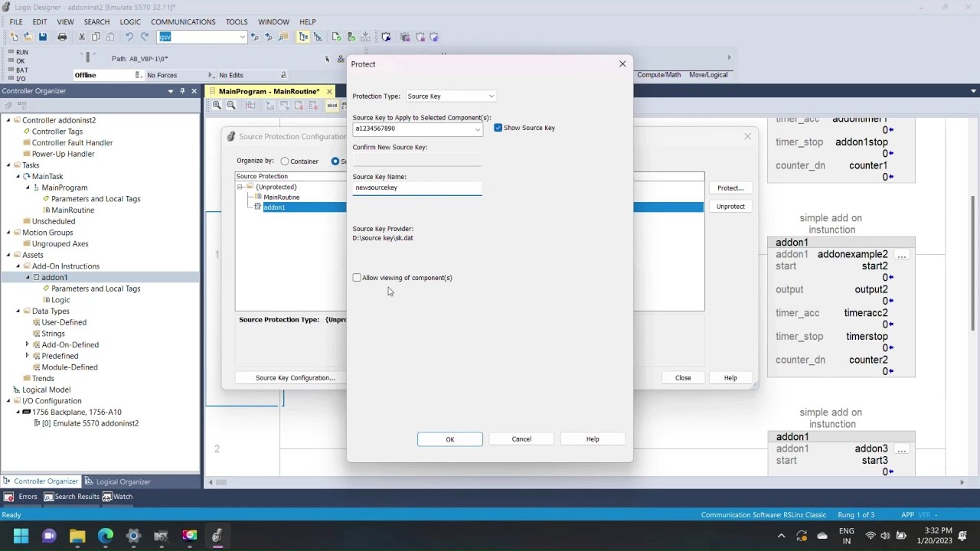Click the Cut scissors icon

(82, 37)
